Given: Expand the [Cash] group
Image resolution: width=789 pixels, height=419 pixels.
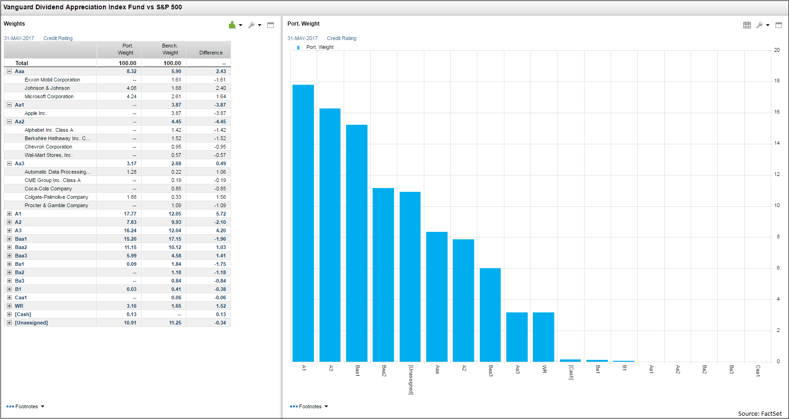Looking at the screenshot, I should (x=9, y=314).
